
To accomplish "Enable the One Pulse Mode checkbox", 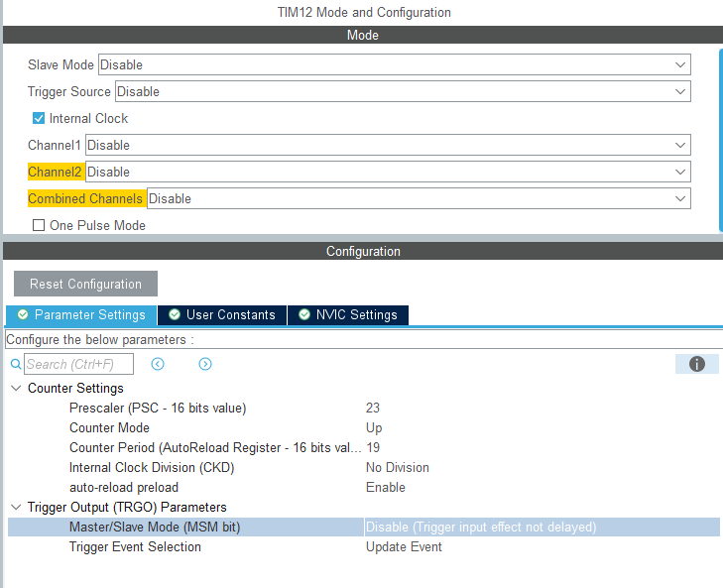I will (x=39, y=225).
